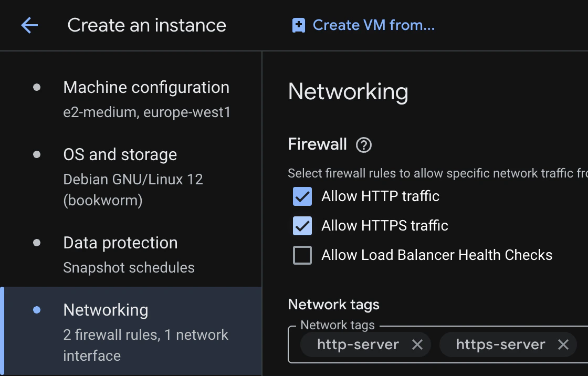
Task: Open the Firewall help question mark icon
Action: [x=363, y=145]
